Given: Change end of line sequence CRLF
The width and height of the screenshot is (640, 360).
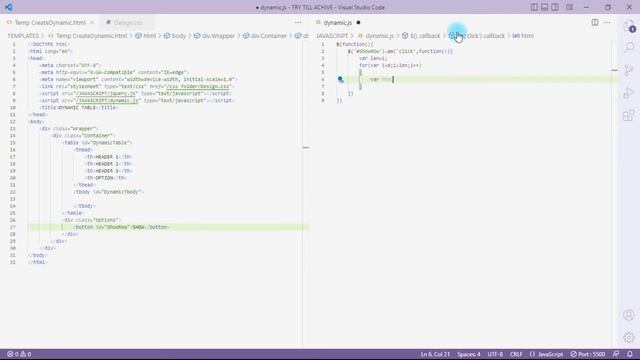Looking at the screenshot, I should [516, 354].
